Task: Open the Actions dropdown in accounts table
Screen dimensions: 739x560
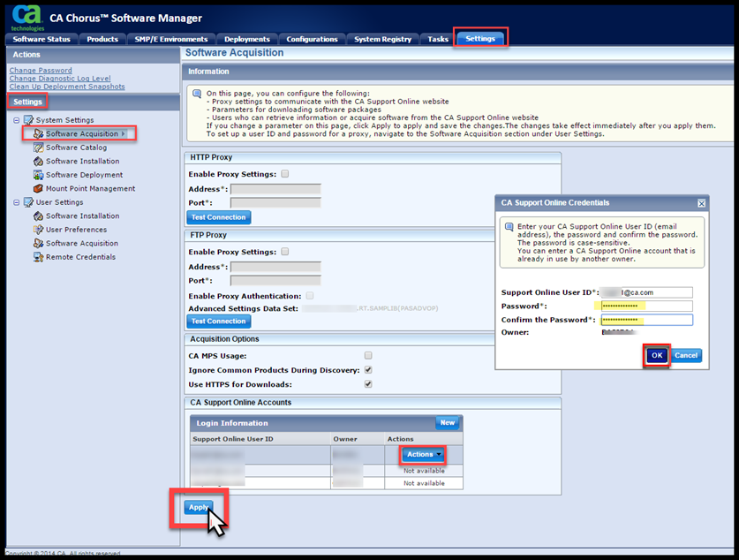Action: click(x=424, y=454)
